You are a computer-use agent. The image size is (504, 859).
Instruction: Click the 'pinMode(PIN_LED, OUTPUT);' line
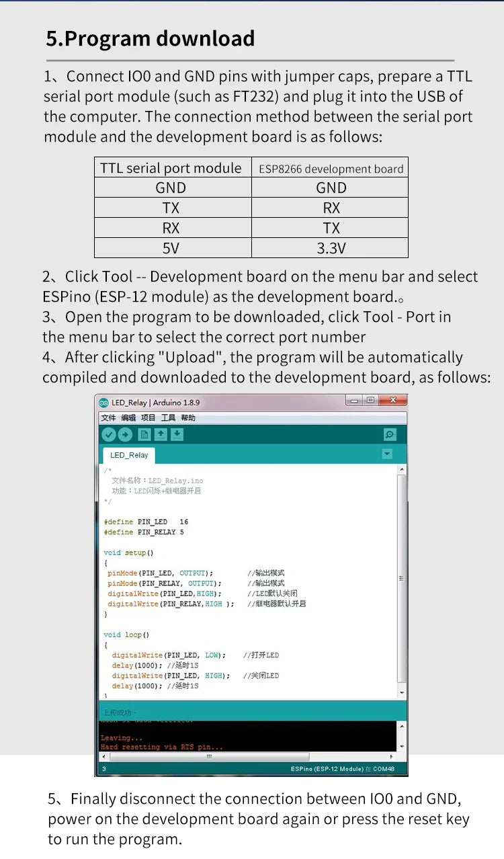(x=160, y=573)
